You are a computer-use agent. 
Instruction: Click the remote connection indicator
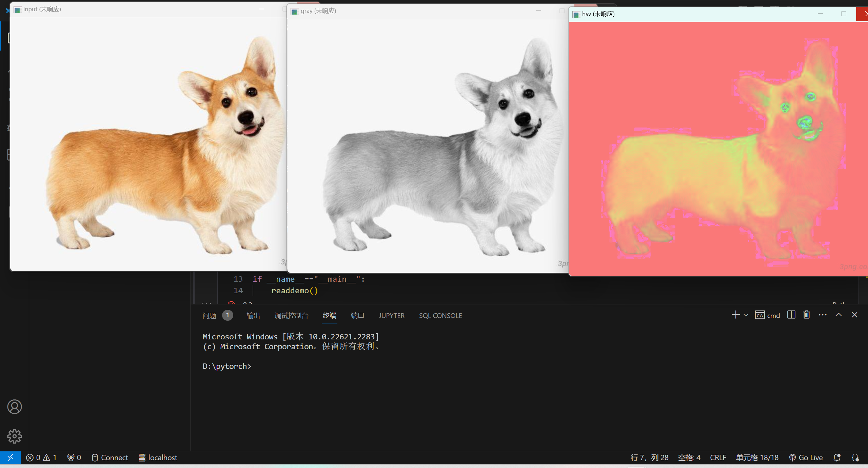(10, 457)
